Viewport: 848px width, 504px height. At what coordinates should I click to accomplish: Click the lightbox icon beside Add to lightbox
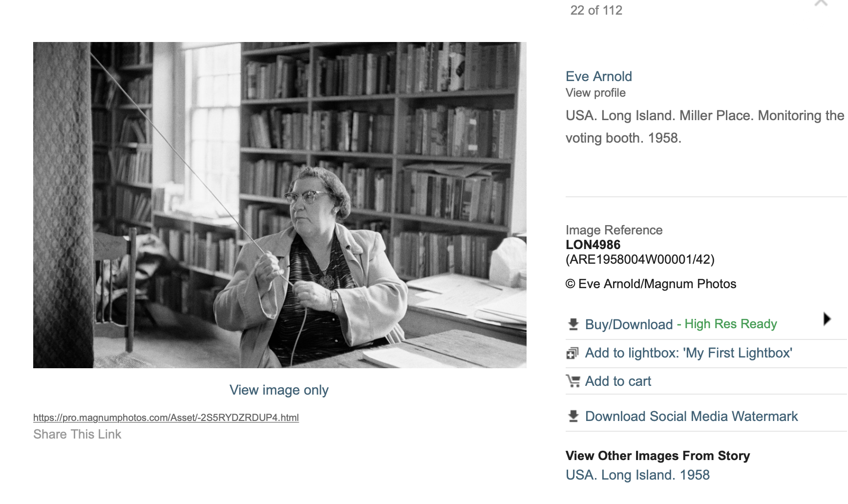click(x=572, y=353)
